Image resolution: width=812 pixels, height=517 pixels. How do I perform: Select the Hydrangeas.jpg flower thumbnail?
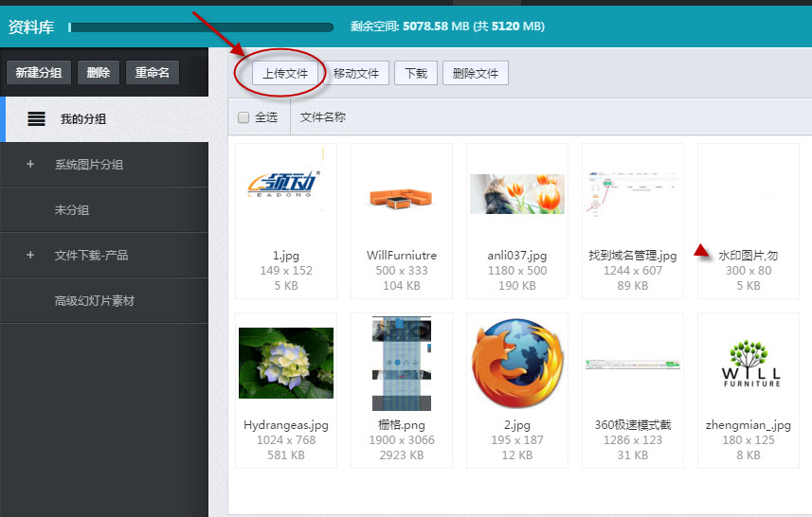tap(286, 363)
